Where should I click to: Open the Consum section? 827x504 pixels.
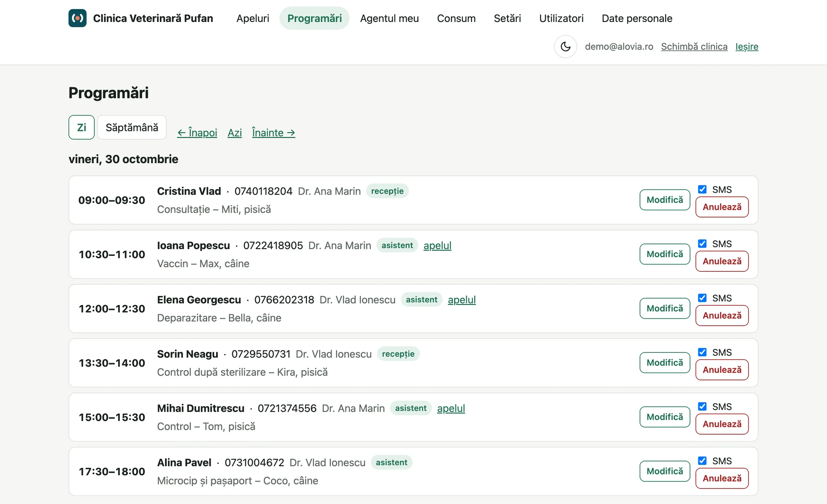tap(456, 18)
